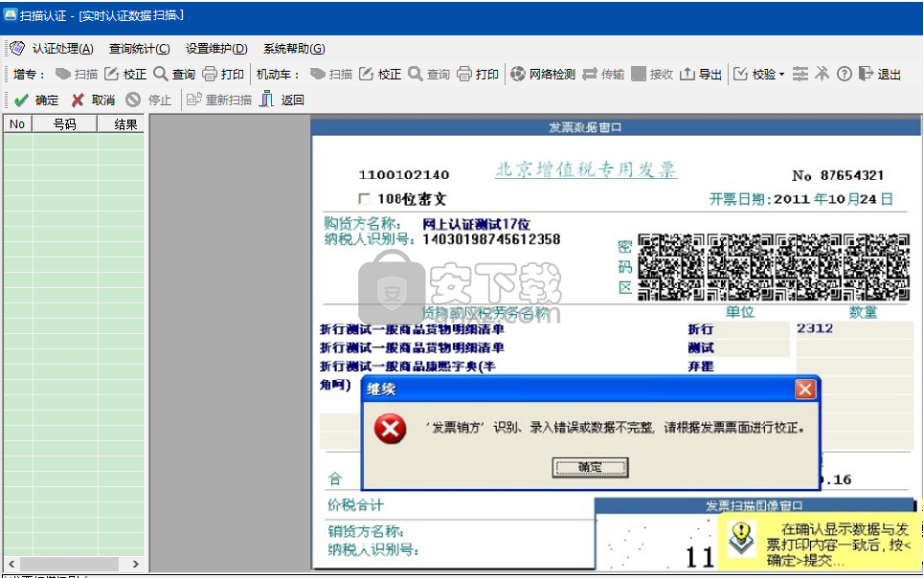
Task: Click the yellow hint tooltip icon
Action: pyautogui.click(x=741, y=539)
